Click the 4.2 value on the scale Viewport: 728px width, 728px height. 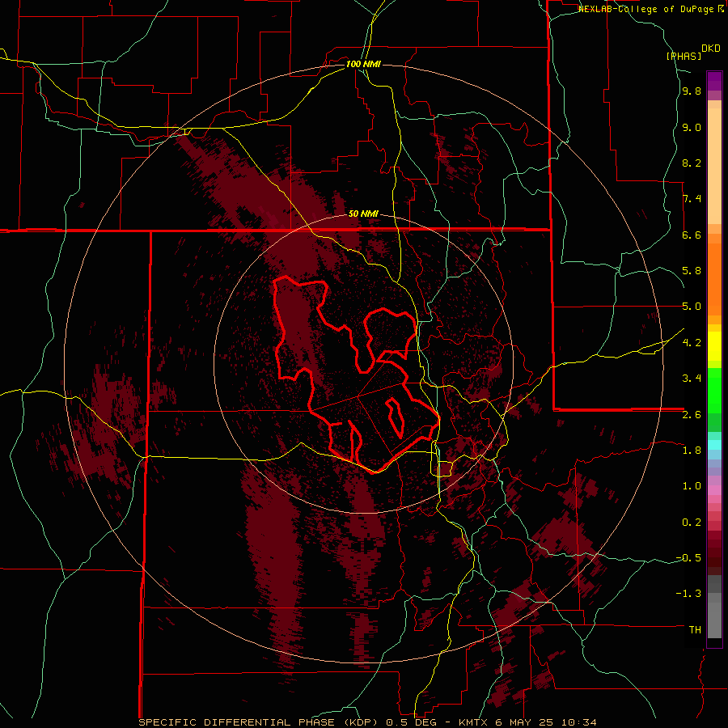click(x=692, y=343)
